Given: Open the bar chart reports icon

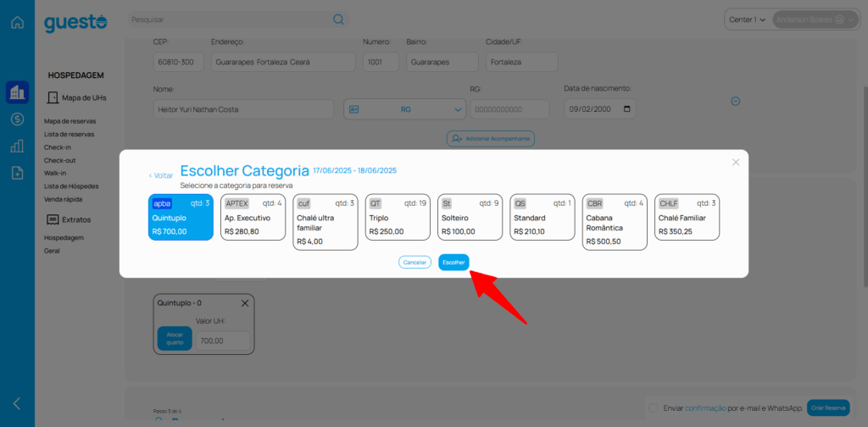Looking at the screenshot, I should tap(17, 146).
